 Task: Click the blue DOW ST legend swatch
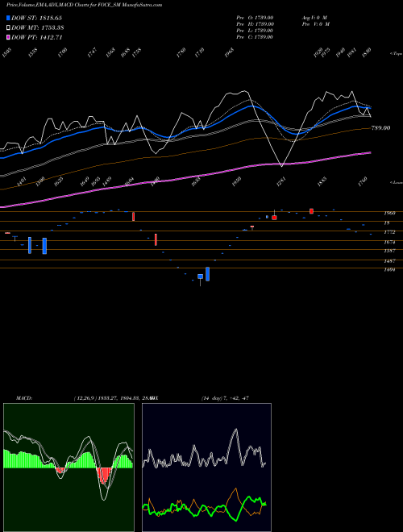pyautogui.click(x=8, y=18)
